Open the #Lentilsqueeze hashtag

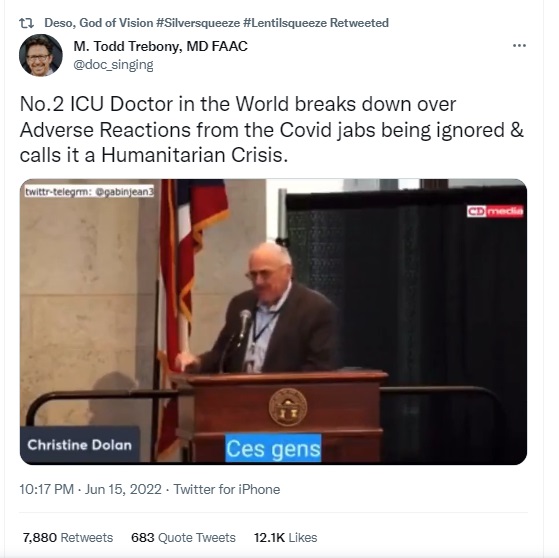pyautogui.click(x=285, y=23)
